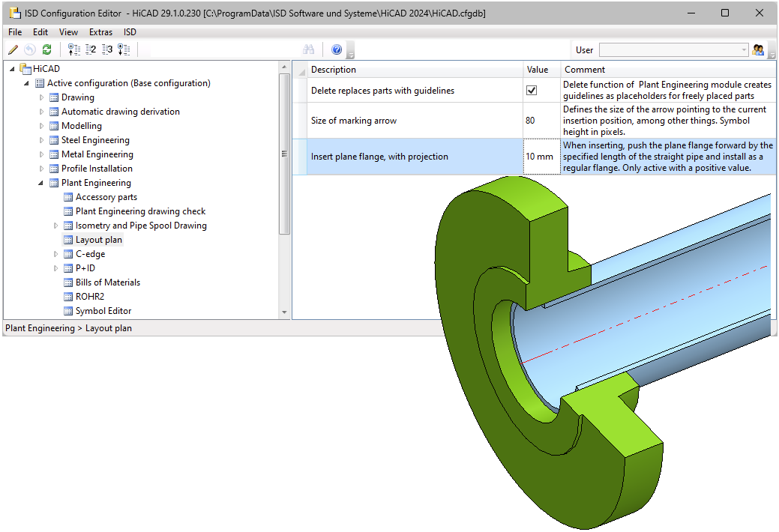
Task: Expand tree to level 3 icon
Action: 107,50
